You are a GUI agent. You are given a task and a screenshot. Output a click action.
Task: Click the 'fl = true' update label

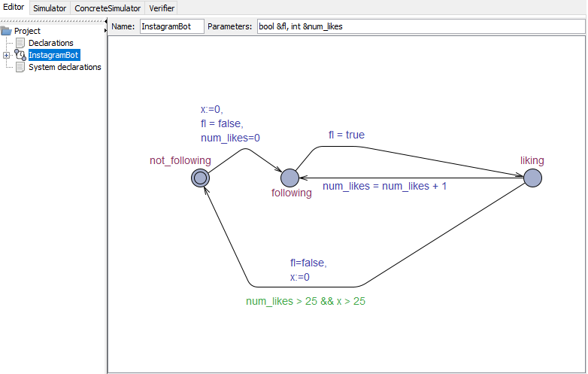346,135
